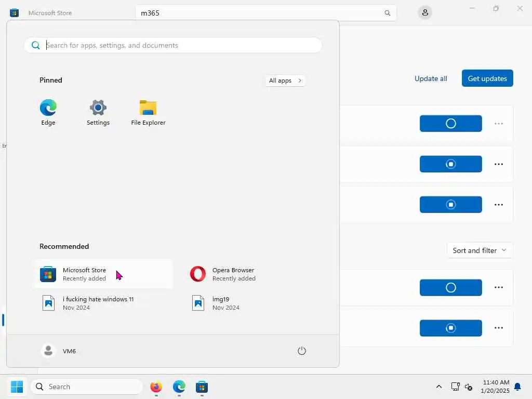
Task: Open more options for the last update row
Action: 498,328
